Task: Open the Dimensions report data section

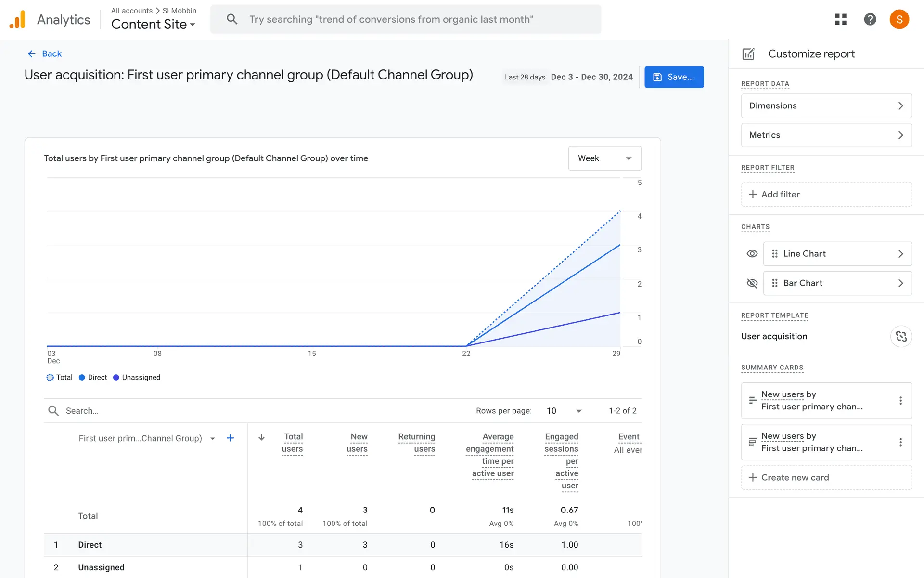Action: (x=826, y=106)
